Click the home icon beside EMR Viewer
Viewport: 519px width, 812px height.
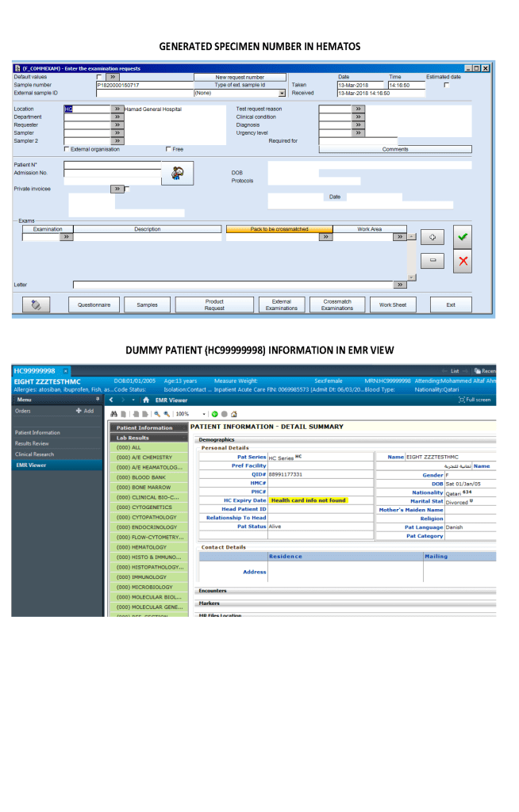[x=146, y=400]
